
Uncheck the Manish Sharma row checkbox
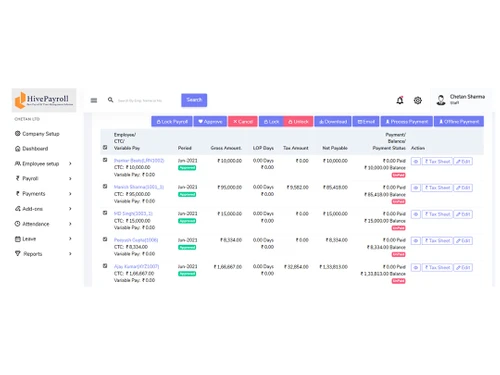point(105,186)
